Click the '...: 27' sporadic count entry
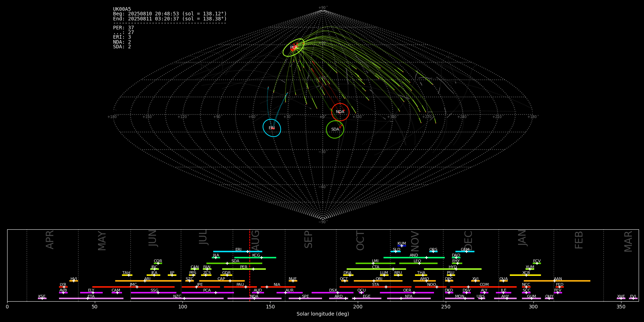The height and width of the screenshot is (322, 644). pyautogui.click(x=123, y=33)
